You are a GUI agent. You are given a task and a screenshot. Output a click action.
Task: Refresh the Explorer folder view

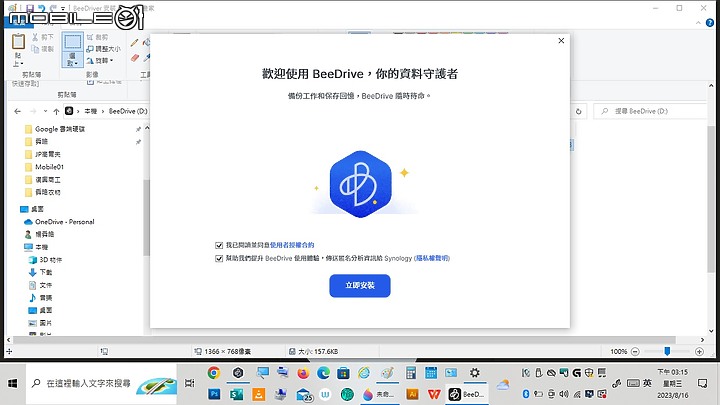pyautogui.click(x=579, y=111)
